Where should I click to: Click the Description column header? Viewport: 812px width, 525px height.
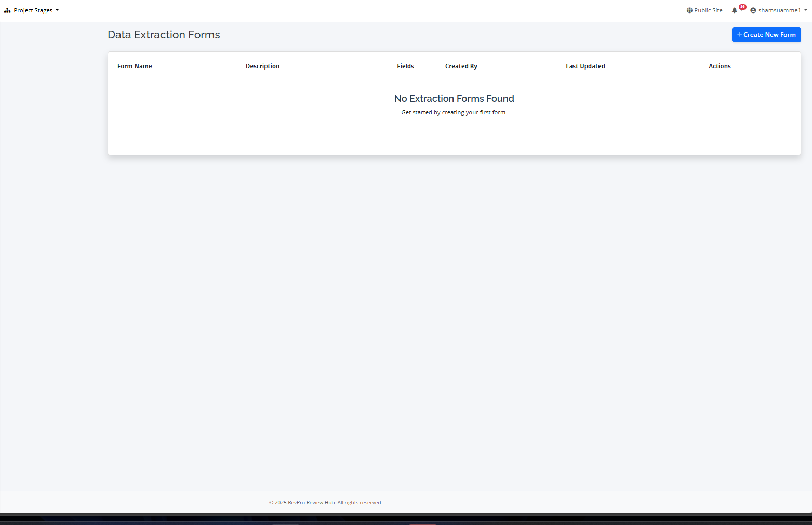pos(262,66)
